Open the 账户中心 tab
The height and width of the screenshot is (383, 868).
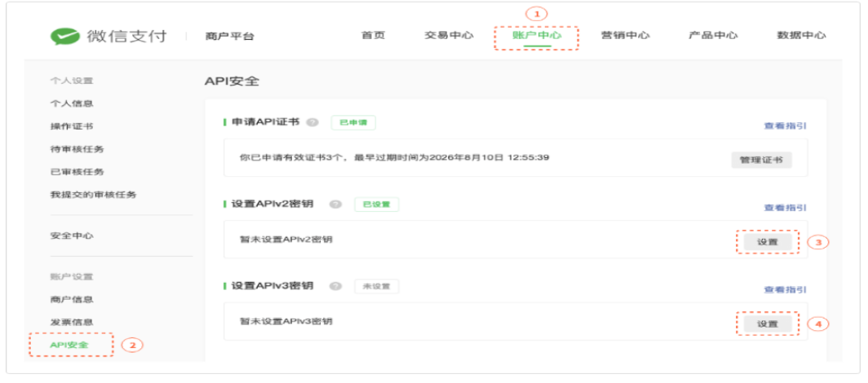536,36
